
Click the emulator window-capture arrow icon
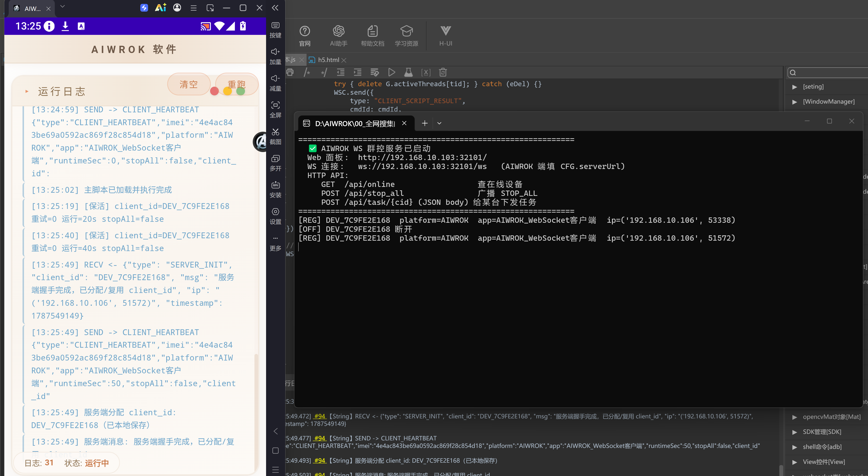210,8
